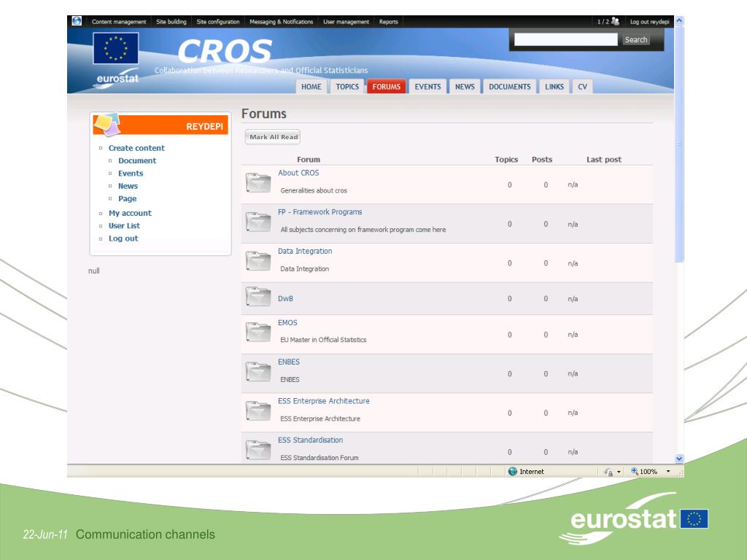Open the Site building menu

pos(171,21)
